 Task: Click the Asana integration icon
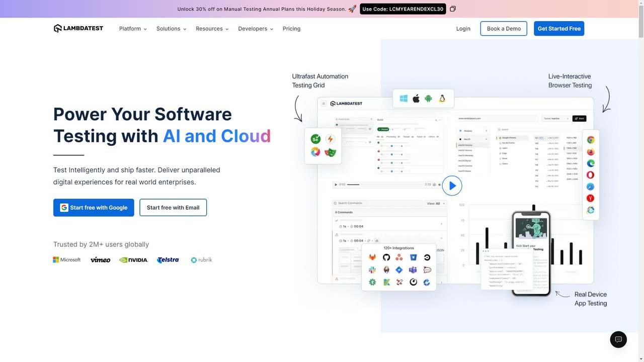coord(399,257)
